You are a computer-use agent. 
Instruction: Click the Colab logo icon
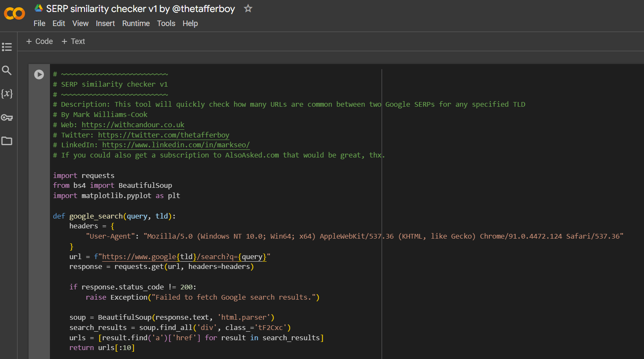tap(15, 14)
